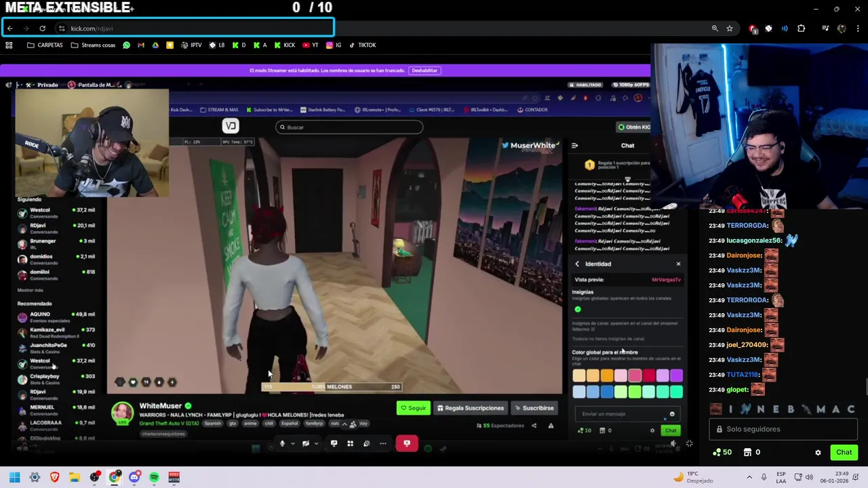Viewport: 868px width, 488px height.
Task: Open the channel points shop icon
Action: [748, 452]
